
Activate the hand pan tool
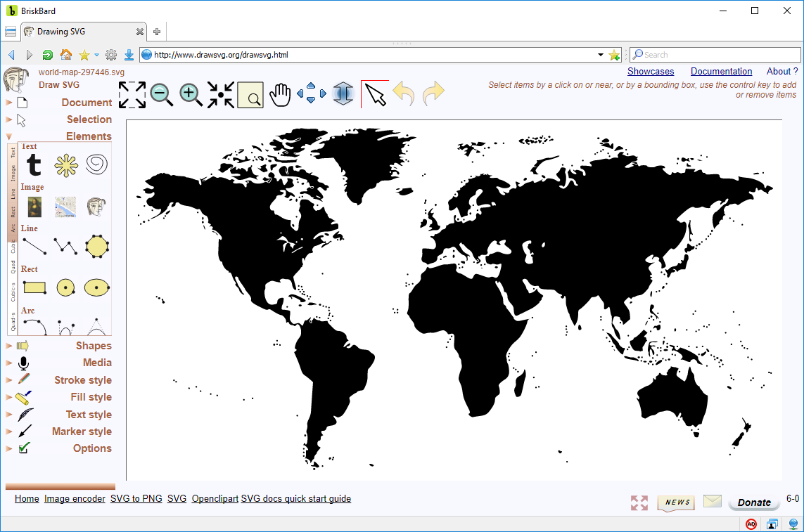coord(280,93)
